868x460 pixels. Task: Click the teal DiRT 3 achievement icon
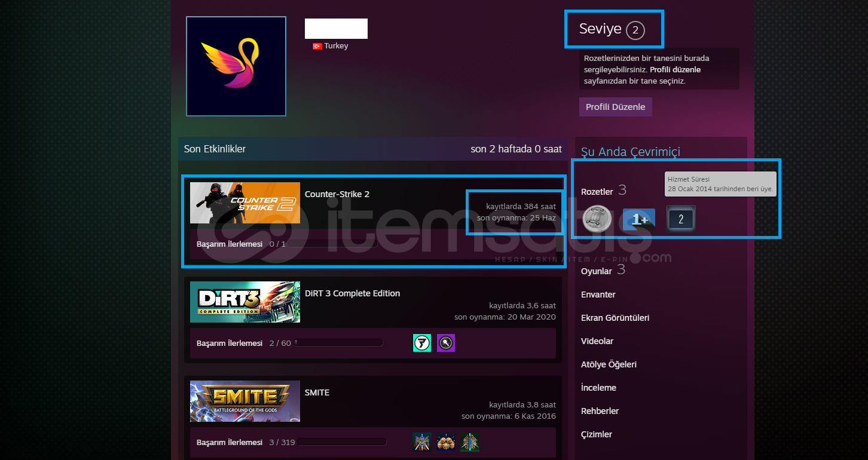422,343
